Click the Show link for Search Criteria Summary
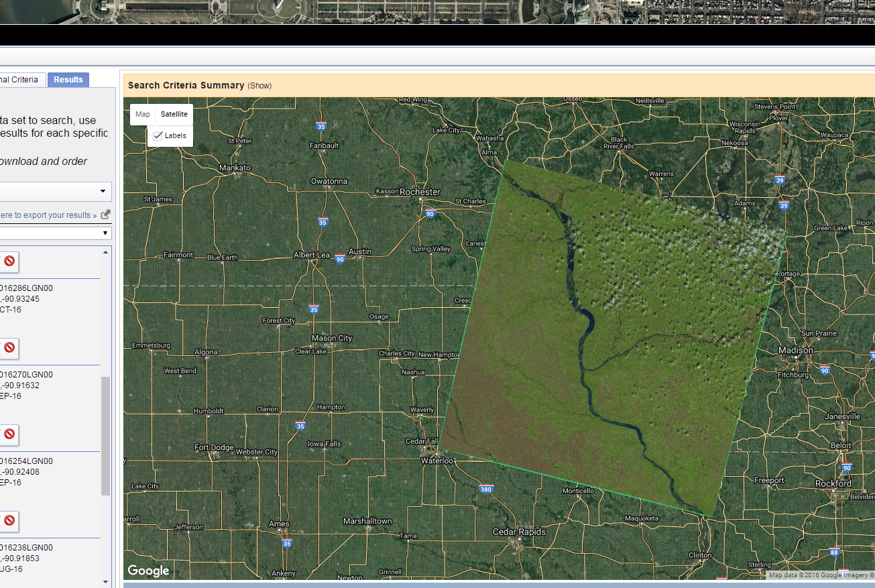The image size is (875, 588). tap(259, 86)
